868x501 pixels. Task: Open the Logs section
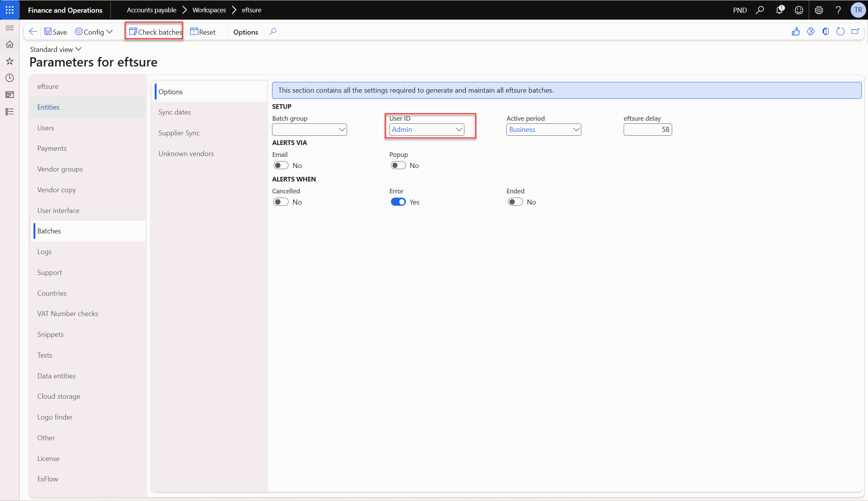(88, 252)
